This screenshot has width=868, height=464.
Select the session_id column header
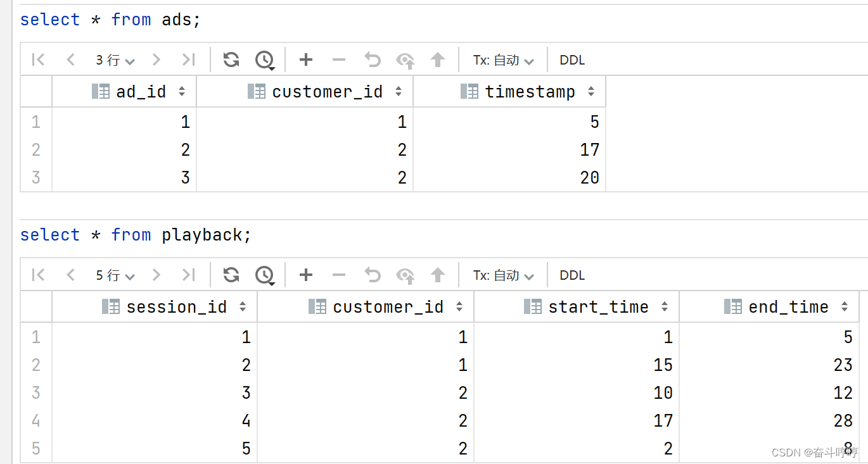tap(155, 307)
